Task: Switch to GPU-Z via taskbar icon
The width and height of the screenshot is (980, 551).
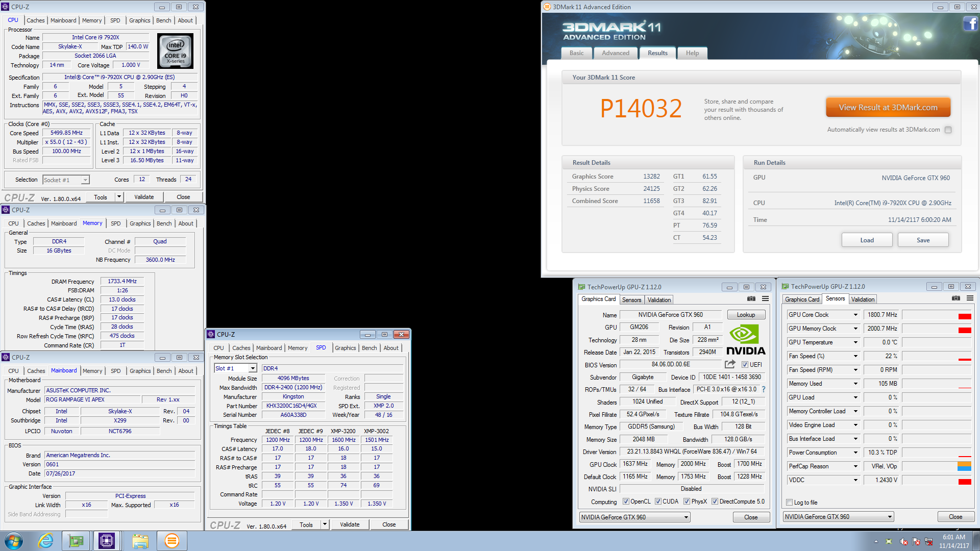Action: (x=76, y=541)
